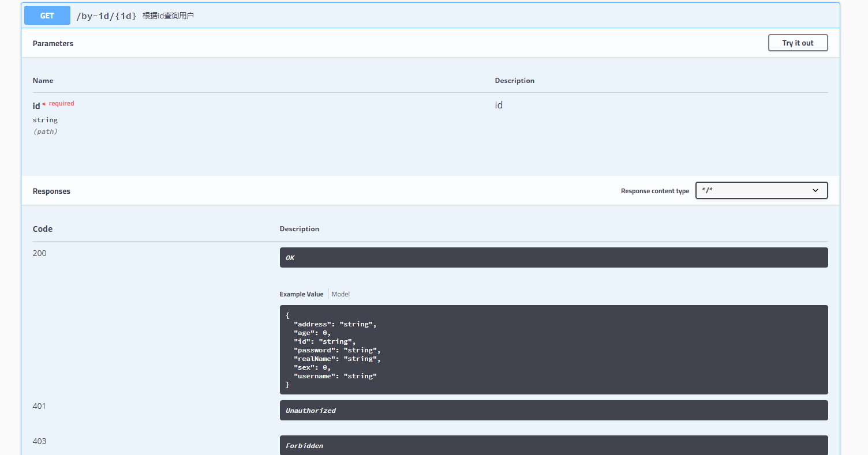
Task: Click the Description header in parameters table
Action: pyautogui.click(x=515, y=81)
